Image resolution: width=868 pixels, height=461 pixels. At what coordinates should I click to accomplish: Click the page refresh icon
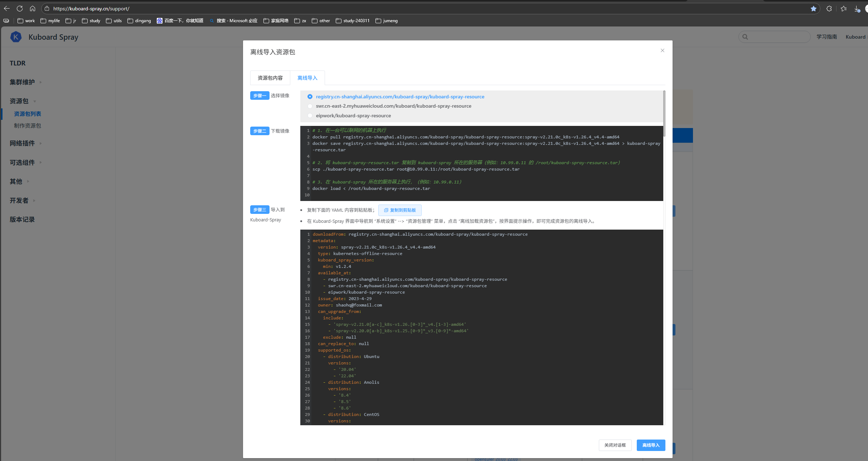20,8
